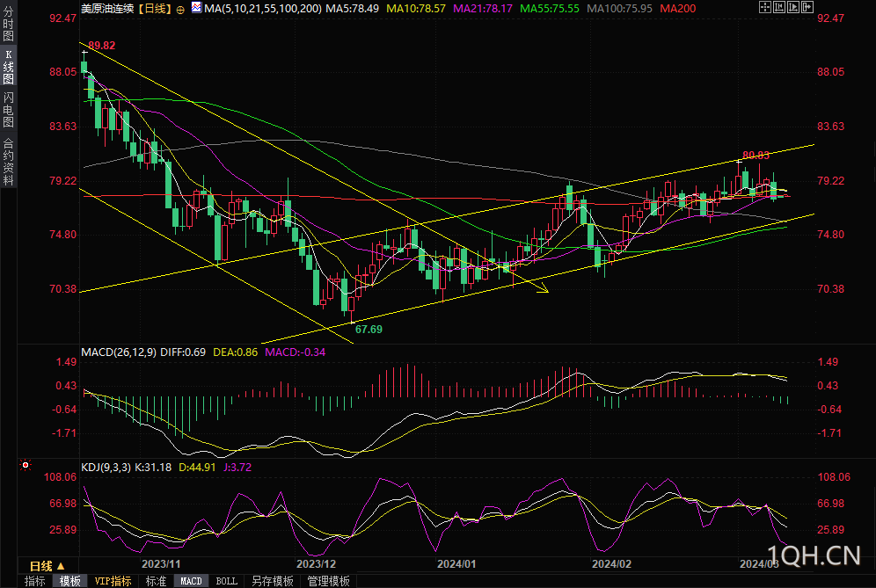Click the axis rewind chart icon
This screenshot has height=588, width=876.
pos(778,7)
